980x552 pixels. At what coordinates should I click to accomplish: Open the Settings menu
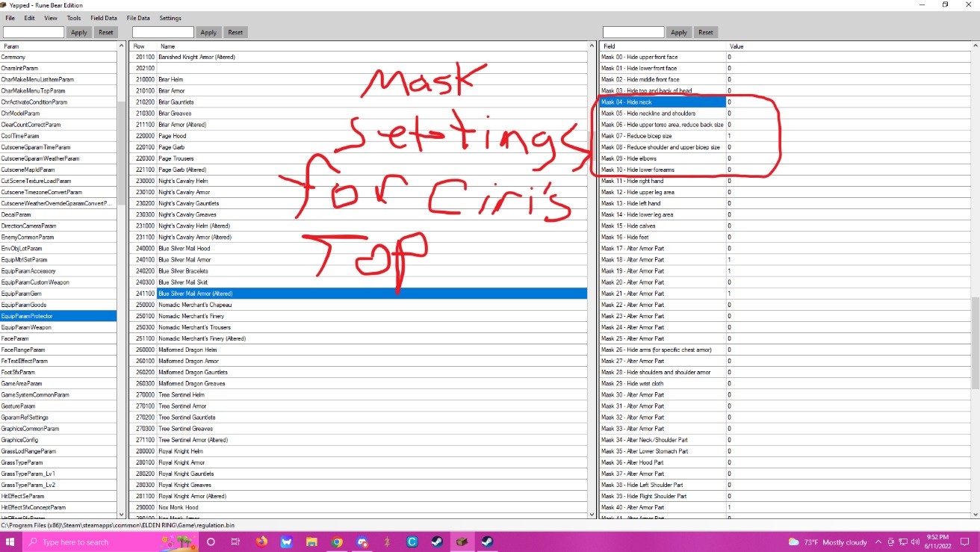point(170,18)
